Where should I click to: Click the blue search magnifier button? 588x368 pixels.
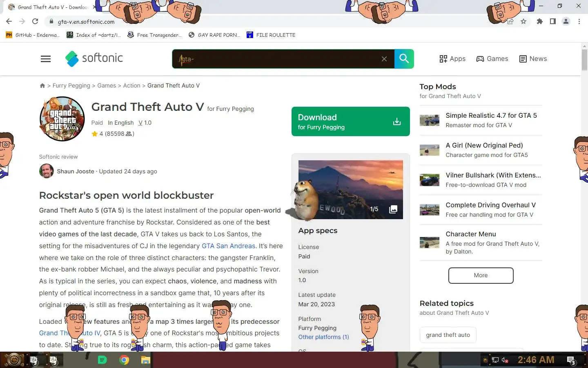click(404, 59)
